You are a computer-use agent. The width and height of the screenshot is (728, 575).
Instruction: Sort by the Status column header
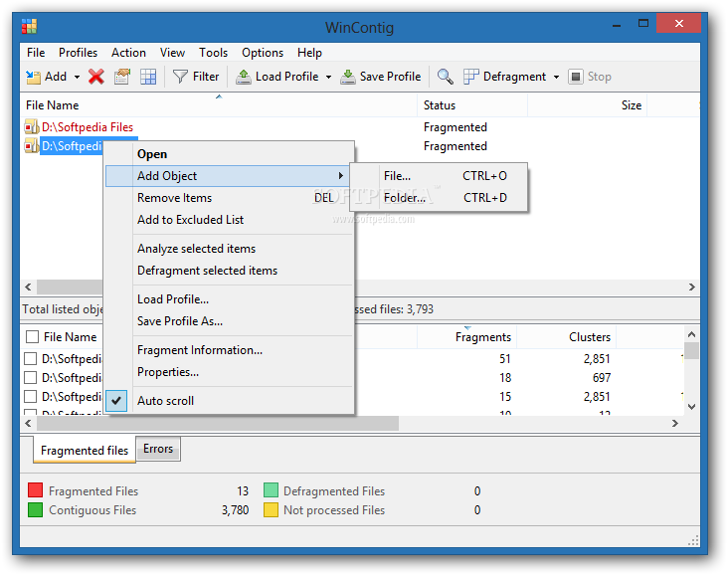coord(472,105)
